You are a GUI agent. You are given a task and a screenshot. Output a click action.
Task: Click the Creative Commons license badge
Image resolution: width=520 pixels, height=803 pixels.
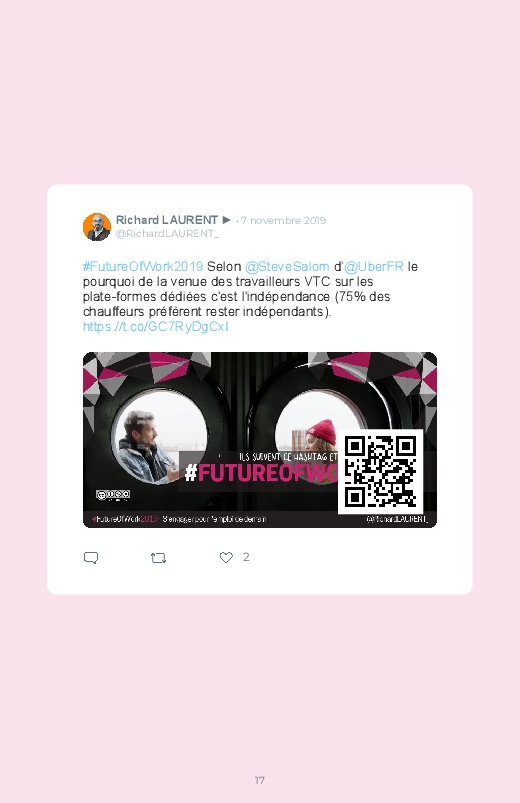pyautogui.click(x=113, y=495)
